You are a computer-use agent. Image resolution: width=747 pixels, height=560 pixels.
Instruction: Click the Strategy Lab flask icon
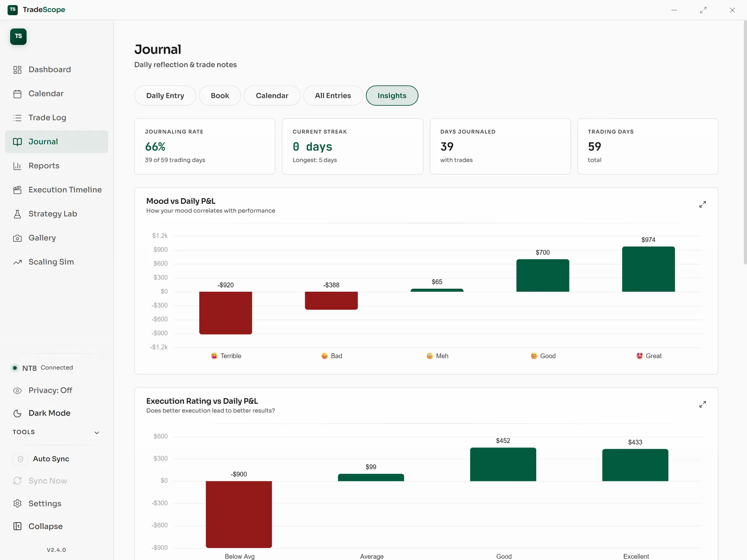tap(17, 214)
